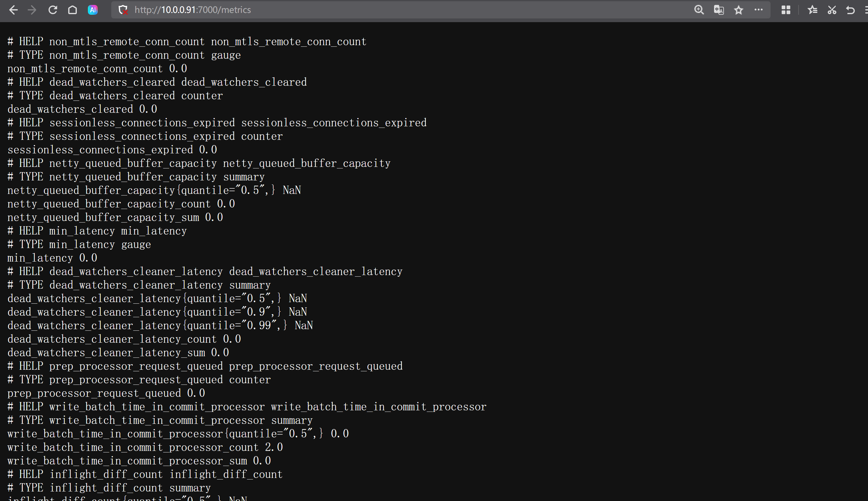Screen dimensions: 868x501
Task: Open the browser home page
Action: tap(73, 10)
